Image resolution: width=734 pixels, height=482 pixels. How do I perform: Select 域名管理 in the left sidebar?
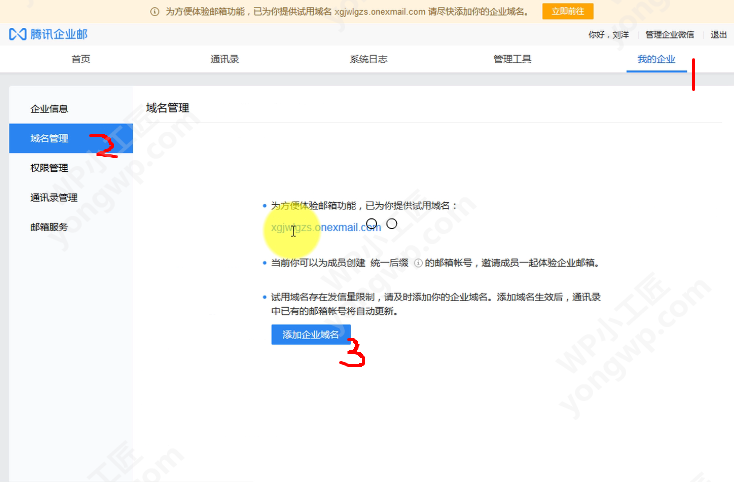click(49, 138)
